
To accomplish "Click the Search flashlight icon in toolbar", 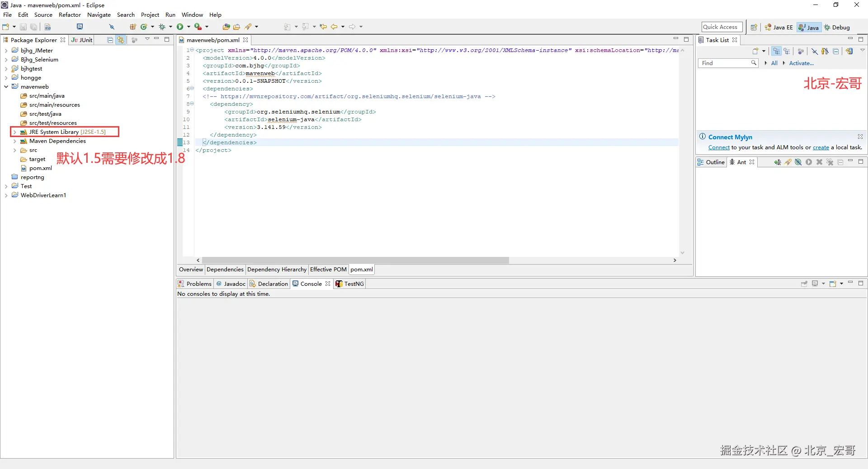I will [x=248, y=27].
